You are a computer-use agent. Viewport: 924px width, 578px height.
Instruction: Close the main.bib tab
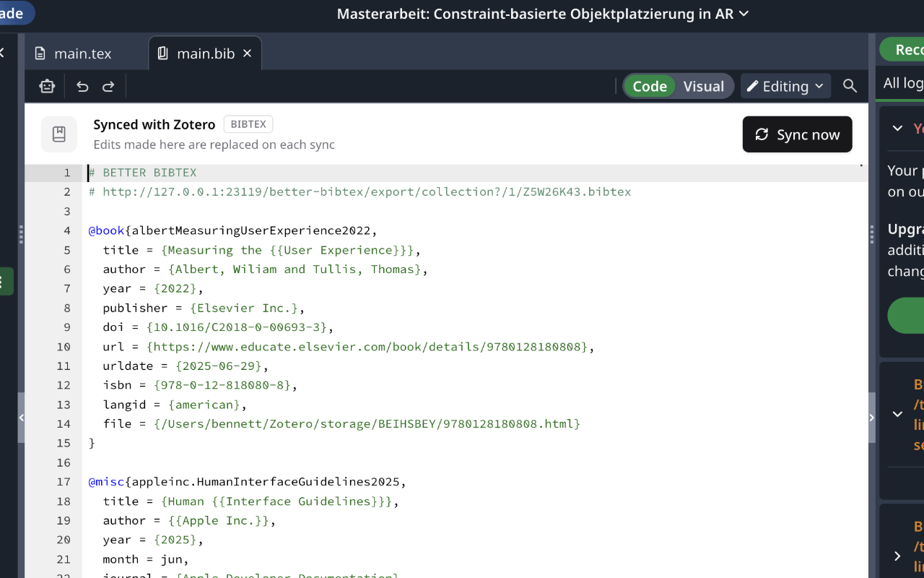tap(247, 53)
